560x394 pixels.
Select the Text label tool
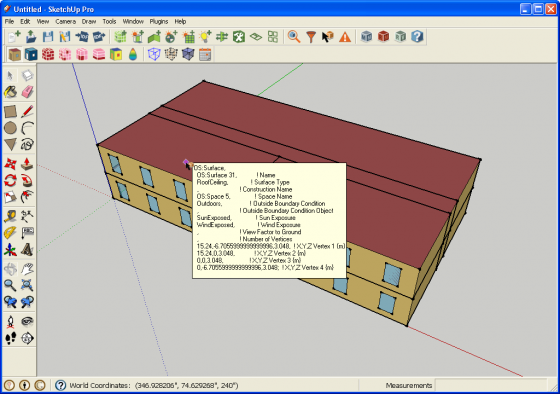pos(27,233)
